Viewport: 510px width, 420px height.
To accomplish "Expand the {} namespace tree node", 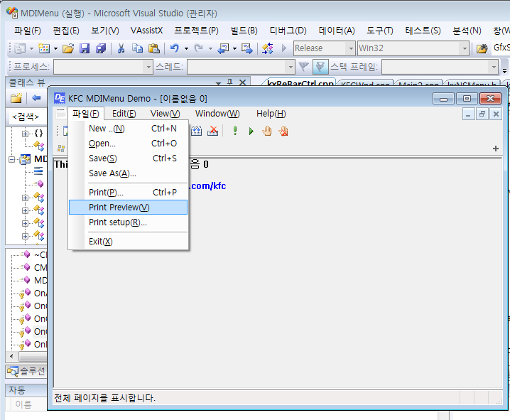I will [x=25, y=134].
